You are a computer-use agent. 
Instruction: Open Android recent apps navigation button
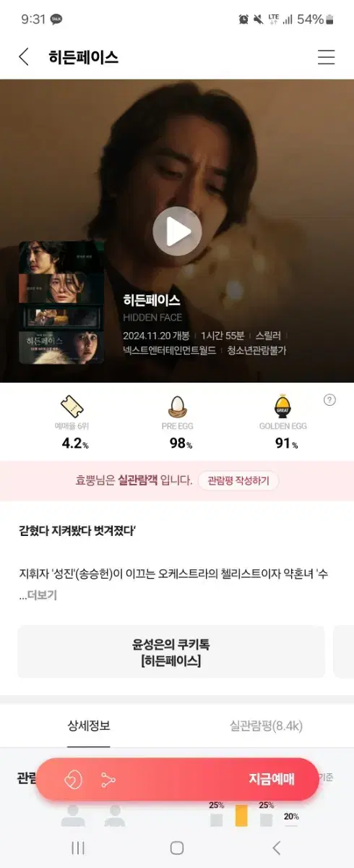(78, 848)
